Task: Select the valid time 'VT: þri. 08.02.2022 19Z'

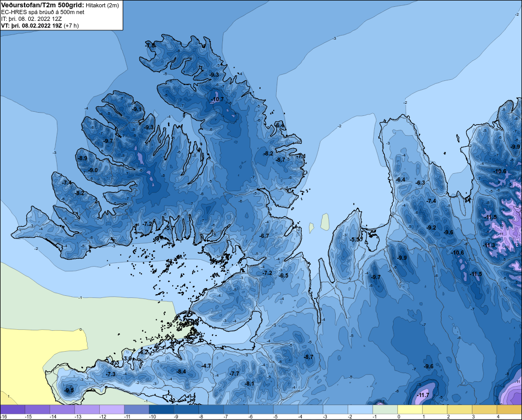Action: (x=31, y=26)
